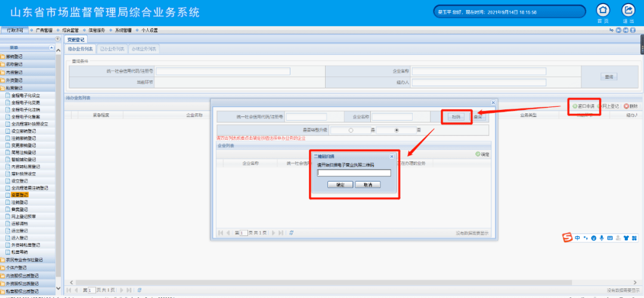Click the green 确定 icon in 企业列表
The height and width of the screenshot is (298, 644).
(x=478, y=154)
